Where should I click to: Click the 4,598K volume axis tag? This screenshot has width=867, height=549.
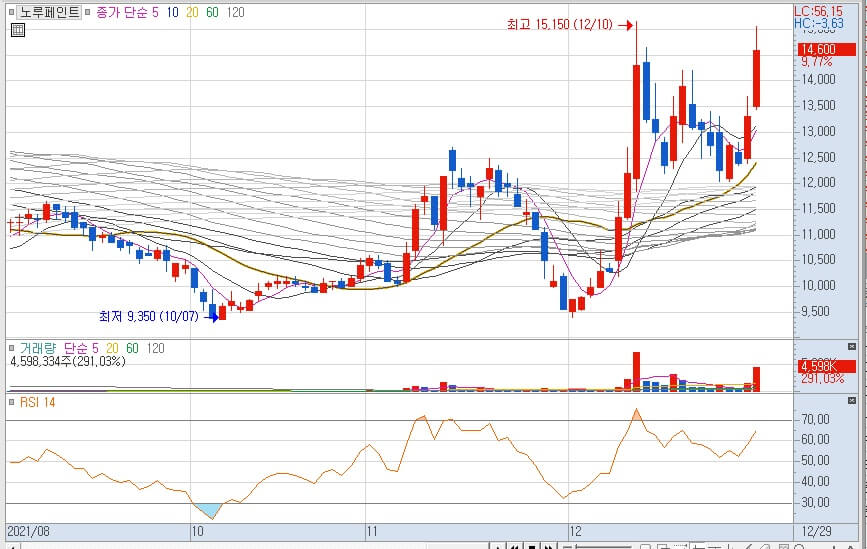coord(827,366)
